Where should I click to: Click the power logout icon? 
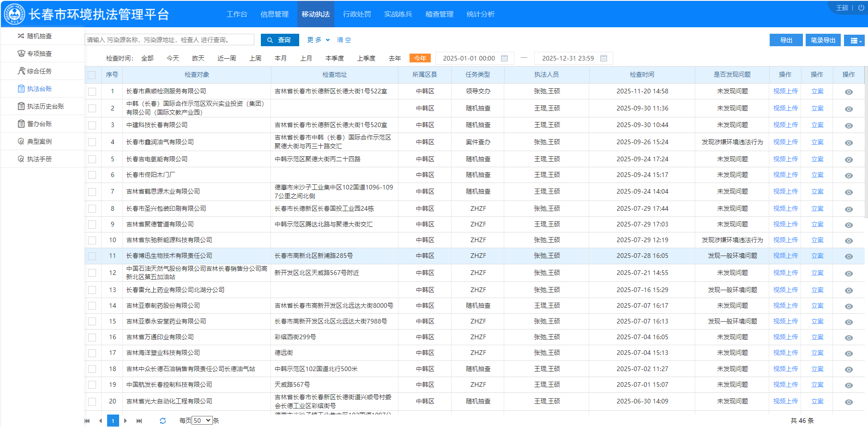(x=861, y=8)
